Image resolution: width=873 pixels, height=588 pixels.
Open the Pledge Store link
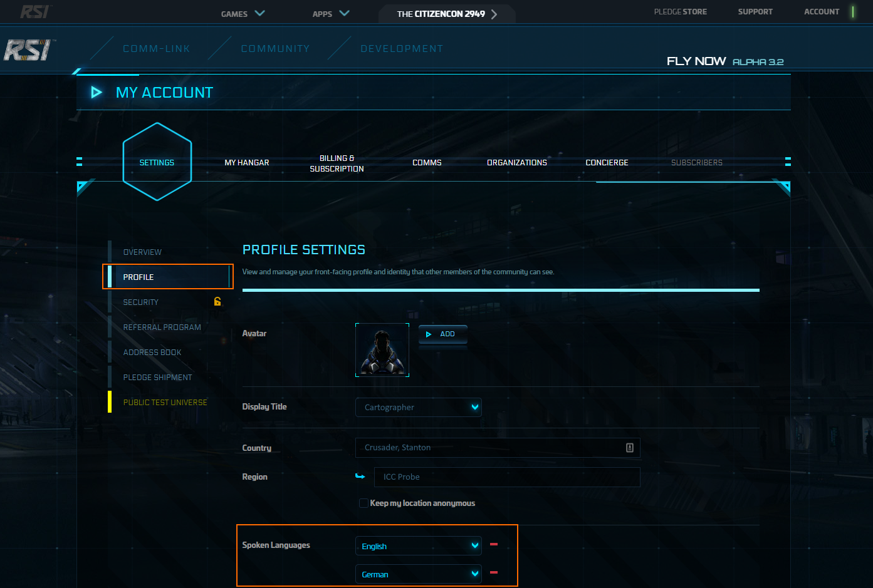(x=680, y=12)
